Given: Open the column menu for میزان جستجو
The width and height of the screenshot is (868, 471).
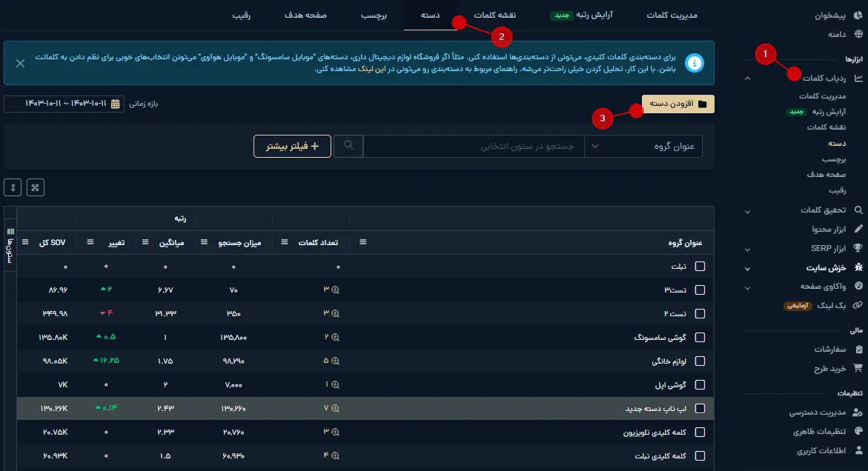Looking at the screenshot, I should pos(205,242).
